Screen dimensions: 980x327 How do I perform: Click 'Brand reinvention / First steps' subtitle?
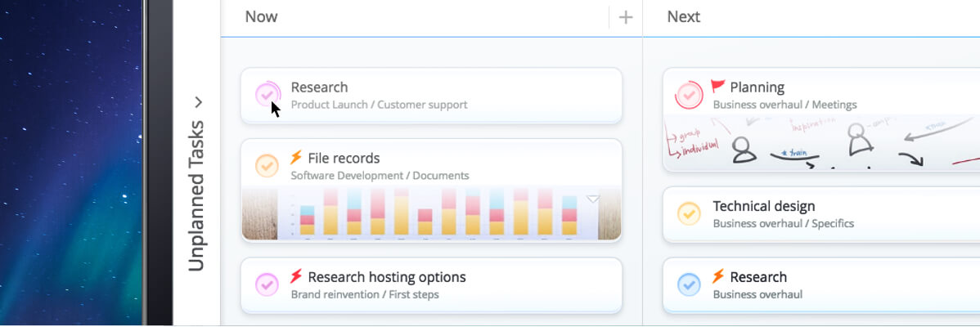coord(365,294)
